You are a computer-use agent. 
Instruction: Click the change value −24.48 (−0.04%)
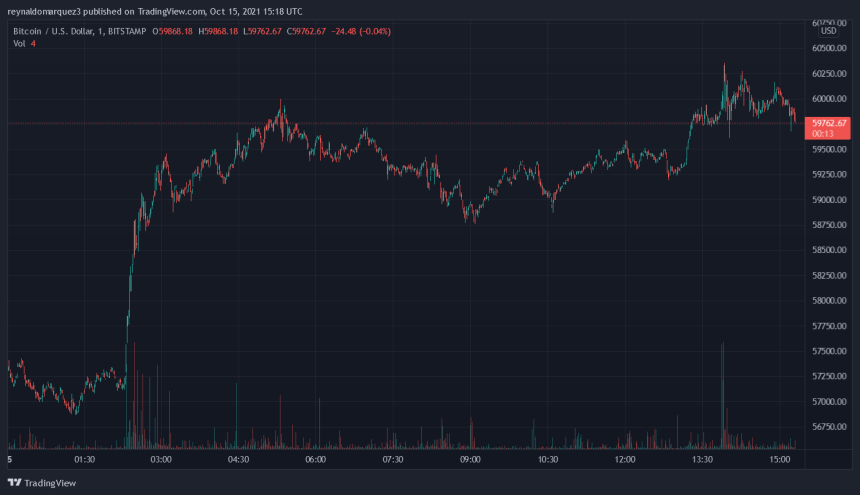(361, 31)
